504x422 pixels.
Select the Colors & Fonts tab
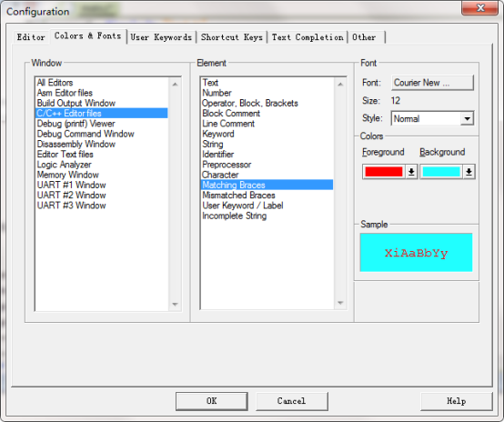coord(87,36)
